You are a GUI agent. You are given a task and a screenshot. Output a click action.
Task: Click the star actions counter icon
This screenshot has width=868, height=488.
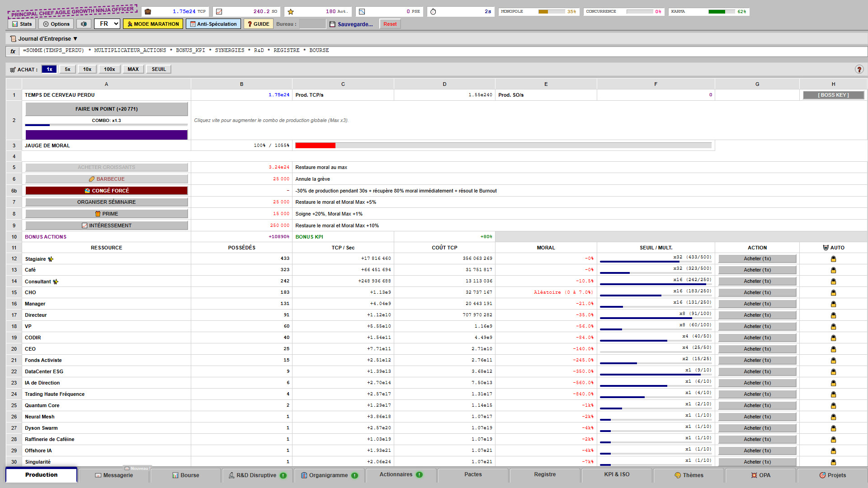click(291, 12)
